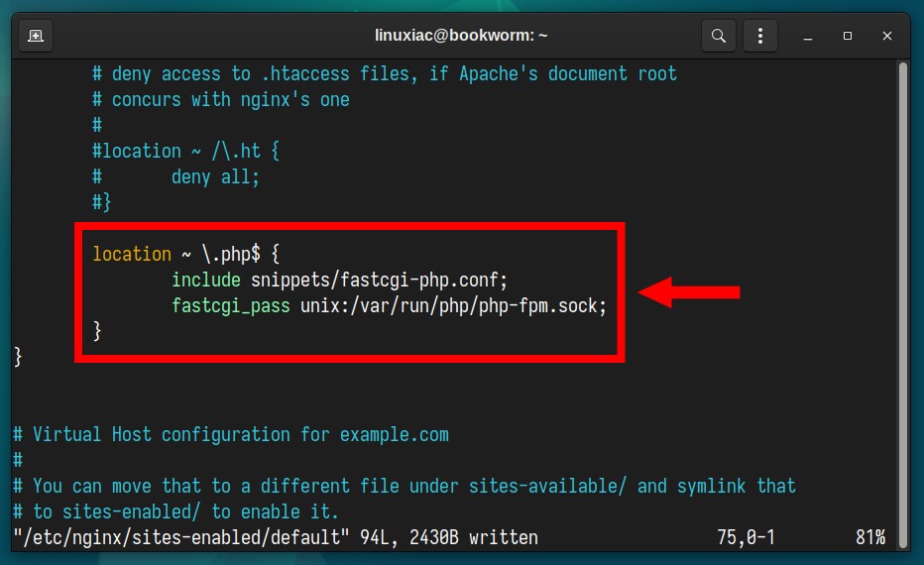The height and width of the screenshot is (565, 924).
Task: Click the comment "#location ~ /\.ht {"
Action: [186, 151]
